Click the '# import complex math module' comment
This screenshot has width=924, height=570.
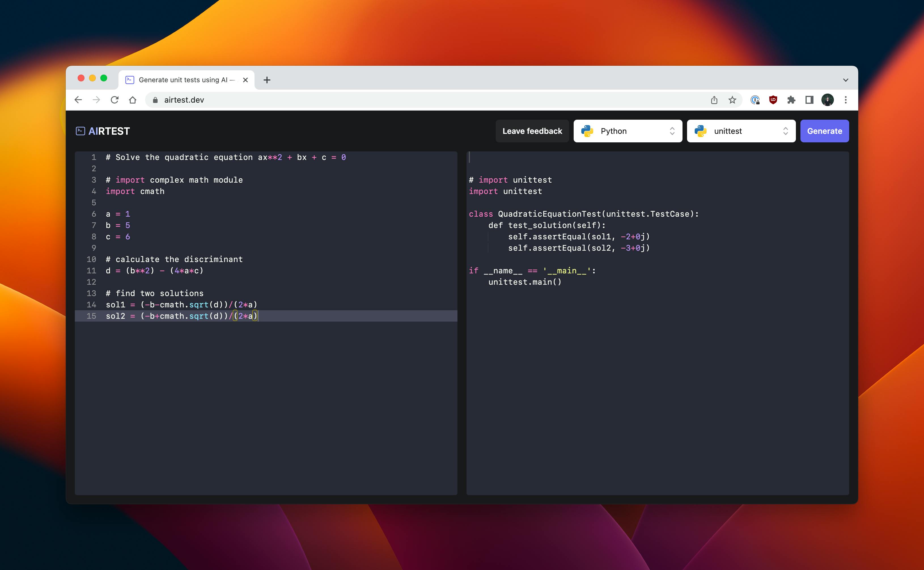(174, 180)
